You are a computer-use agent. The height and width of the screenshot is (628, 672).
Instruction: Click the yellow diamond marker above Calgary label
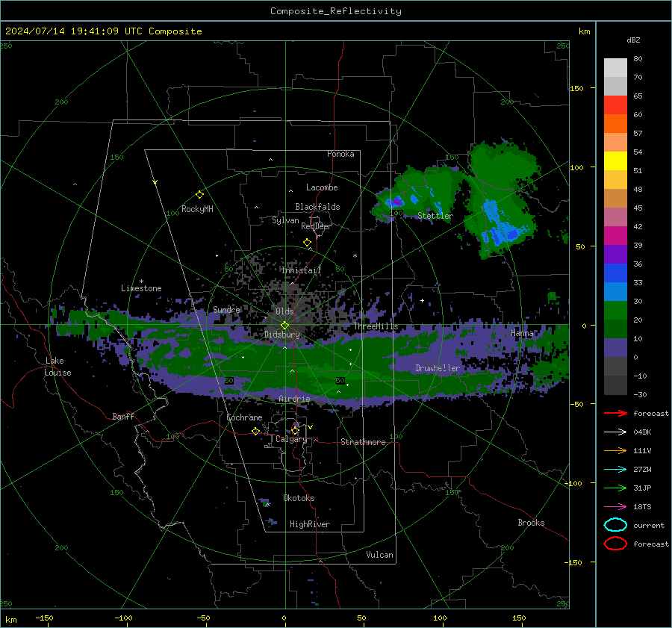[295, 430]
